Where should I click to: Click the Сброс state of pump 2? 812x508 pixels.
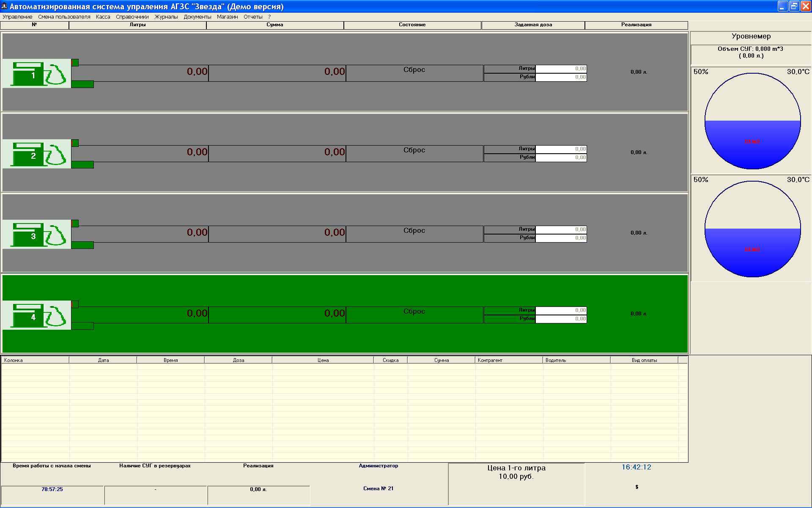coord(414,151)
